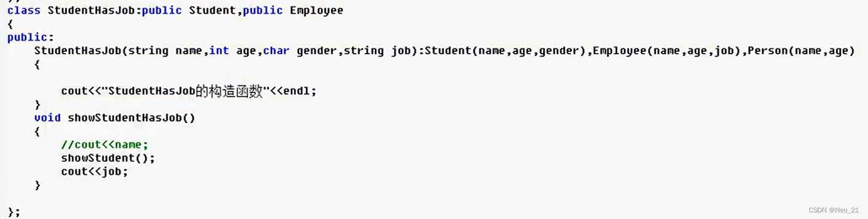Click the showStudent(); call
The width and height of the screenshot is (868, 219).
(108, 158)
